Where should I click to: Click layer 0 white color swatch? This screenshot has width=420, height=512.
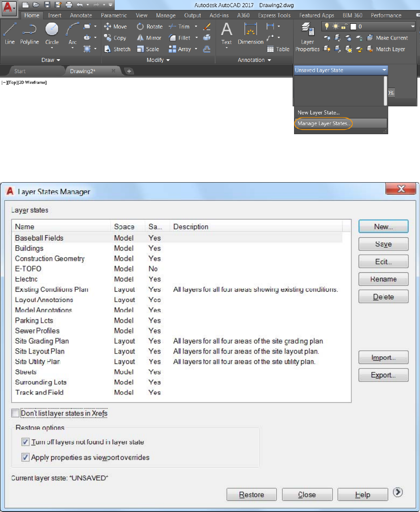pos(353,26)
